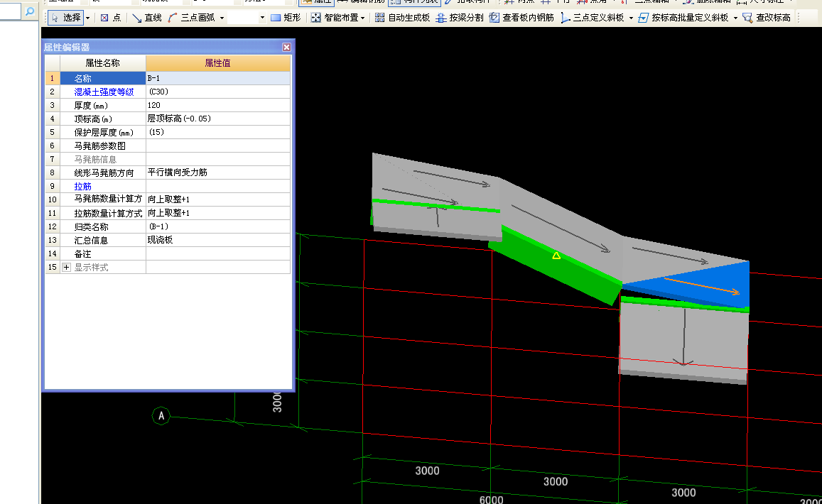
Task: Select 三点定义斜板 three-point sloped slab tool
Action: tap(593, 18)
